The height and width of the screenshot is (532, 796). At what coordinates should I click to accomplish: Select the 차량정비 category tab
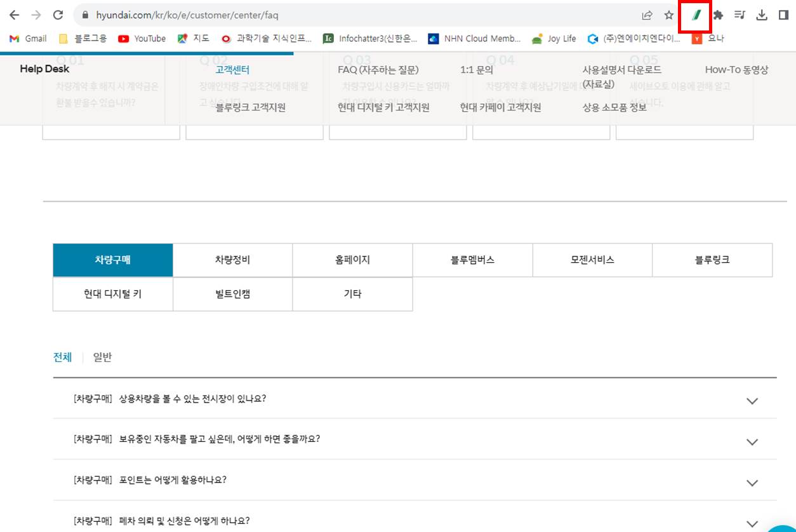[x=233, y=260]
